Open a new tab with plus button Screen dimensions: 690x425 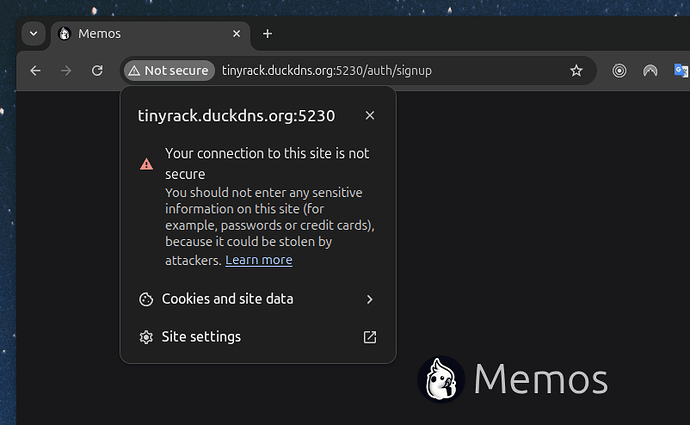pos(267,33)
